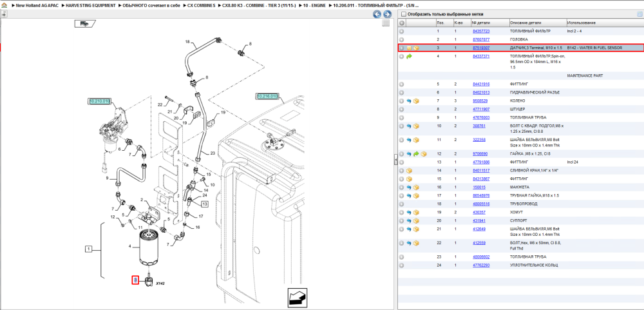Expand the hidden left side panel
The image size is (644, 310).
4,14
